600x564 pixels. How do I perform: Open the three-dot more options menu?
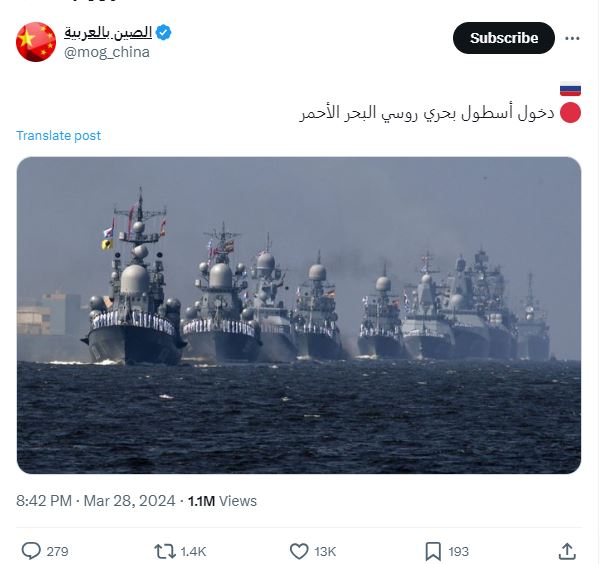tap(572, 38)
